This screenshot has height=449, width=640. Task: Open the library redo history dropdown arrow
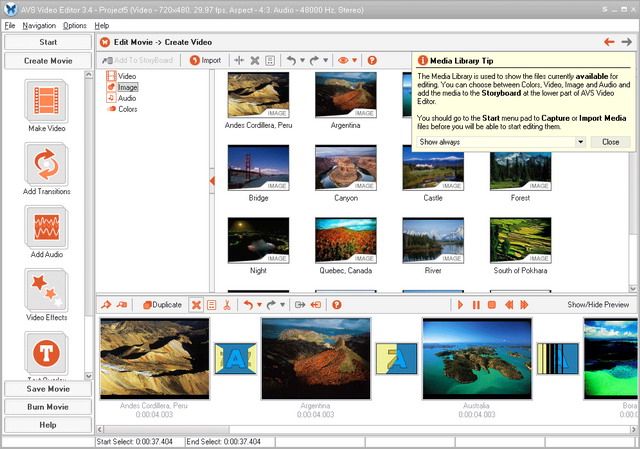325,60
